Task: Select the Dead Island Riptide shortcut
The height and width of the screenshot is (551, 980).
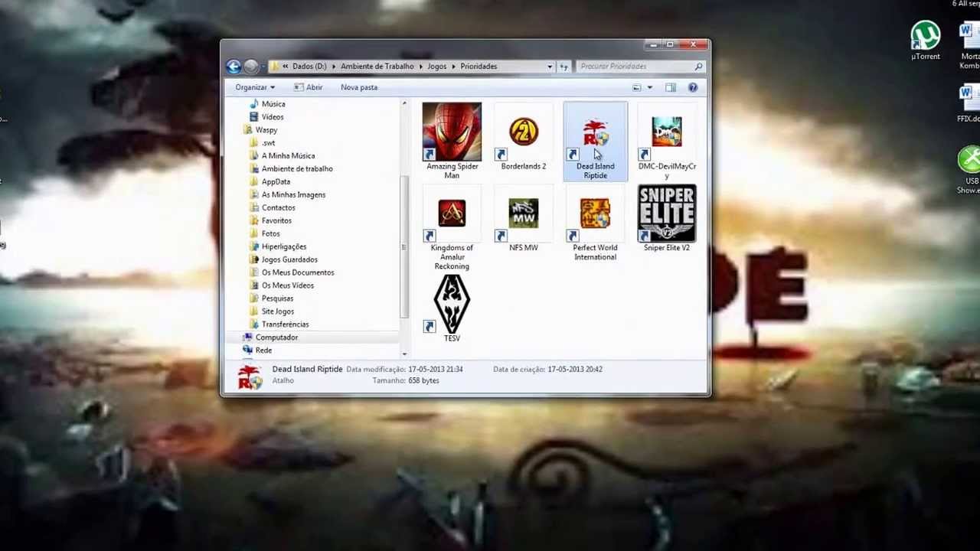Action: coord(595,141)
